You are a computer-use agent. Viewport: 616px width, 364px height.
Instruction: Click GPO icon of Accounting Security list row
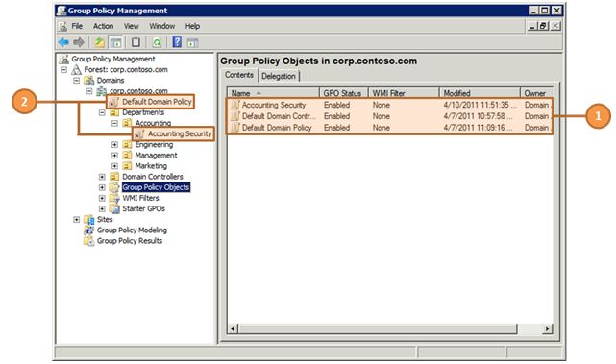(x=235, y=105)
